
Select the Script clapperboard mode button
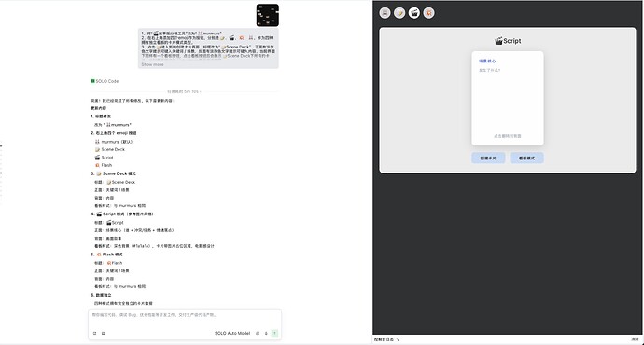[x=414, y=13]
